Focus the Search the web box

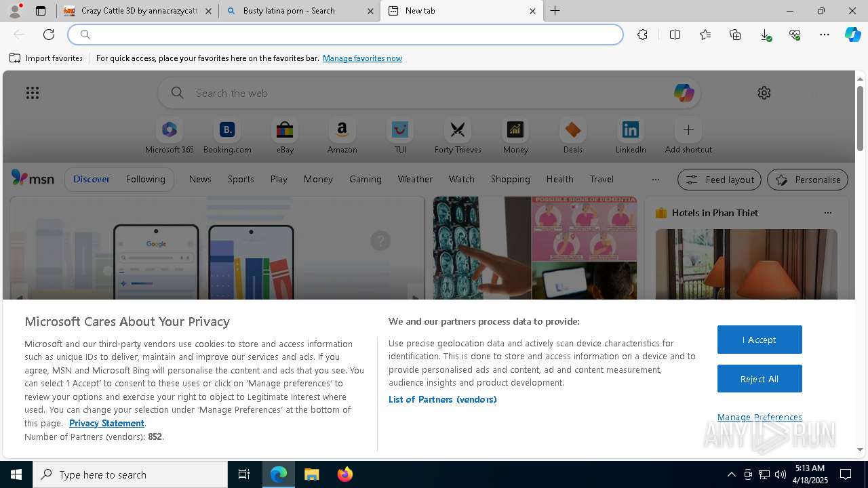click(x=429, y=93)
